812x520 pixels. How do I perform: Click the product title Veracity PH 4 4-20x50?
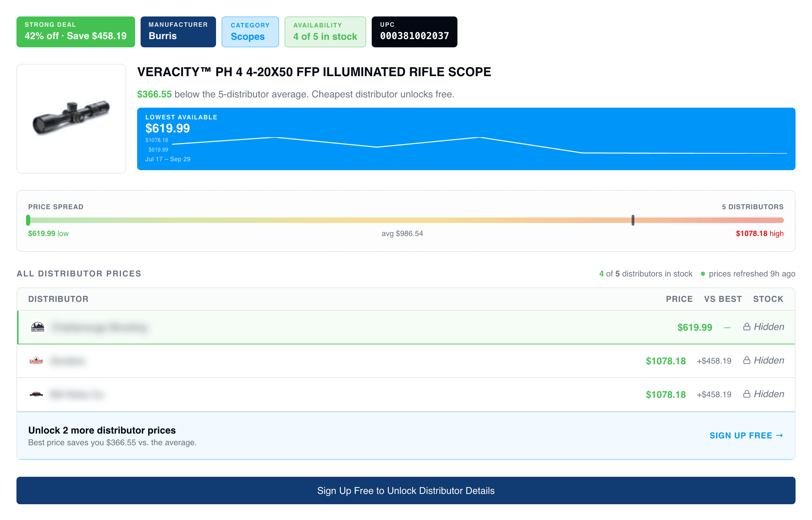(x=314, y=72)
